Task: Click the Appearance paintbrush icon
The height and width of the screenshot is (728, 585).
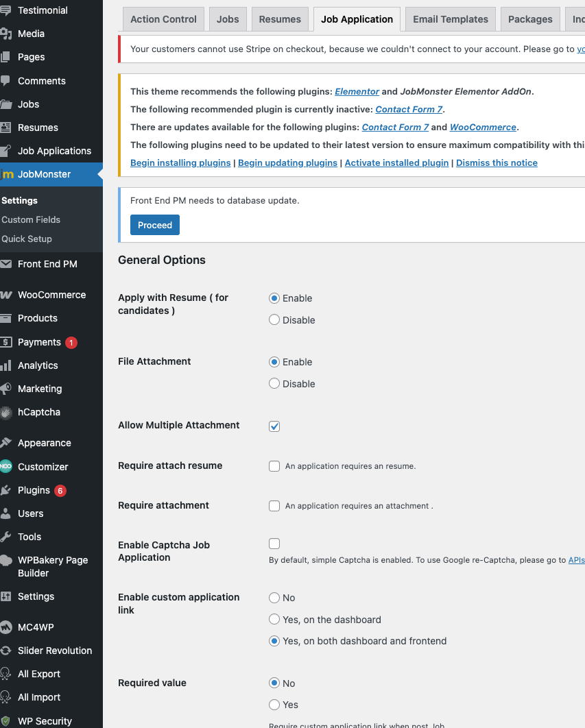Action: [x=5, y=443]
